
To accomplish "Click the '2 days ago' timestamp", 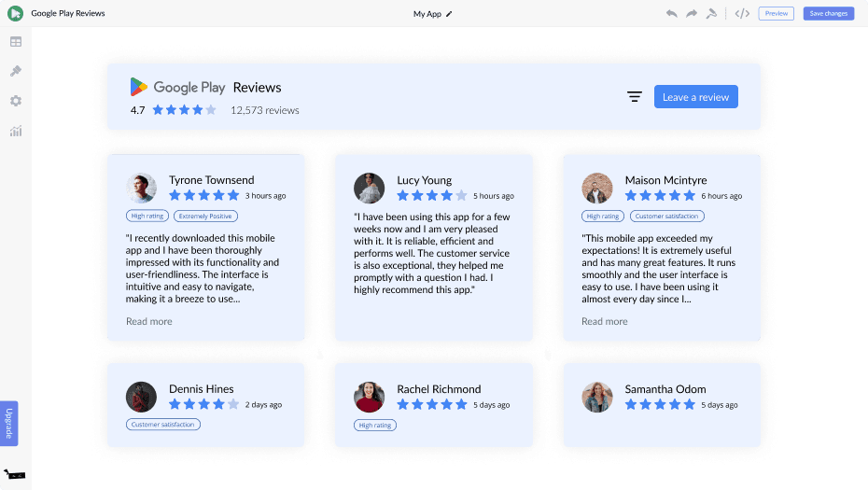I will point(263,405).
